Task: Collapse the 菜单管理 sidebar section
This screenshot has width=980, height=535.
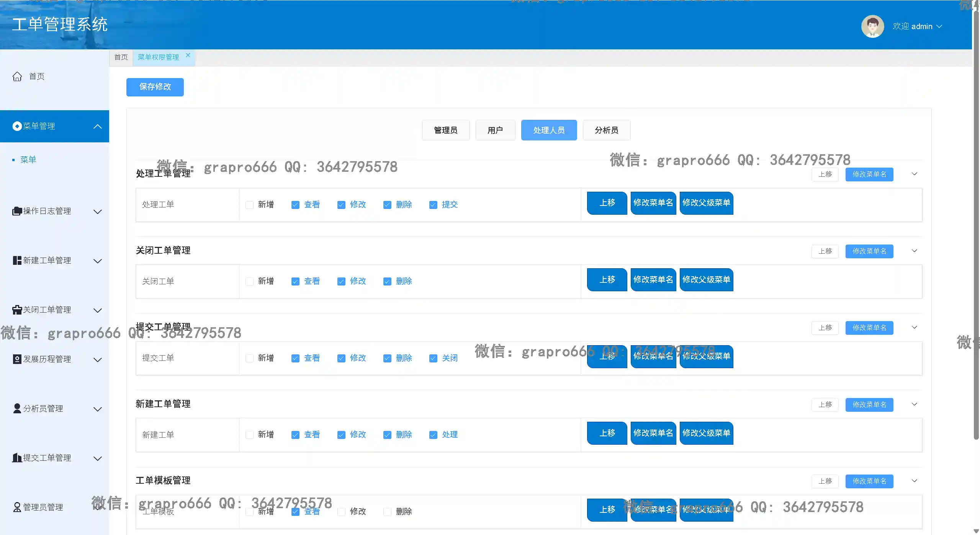Action: click(98, 126)
